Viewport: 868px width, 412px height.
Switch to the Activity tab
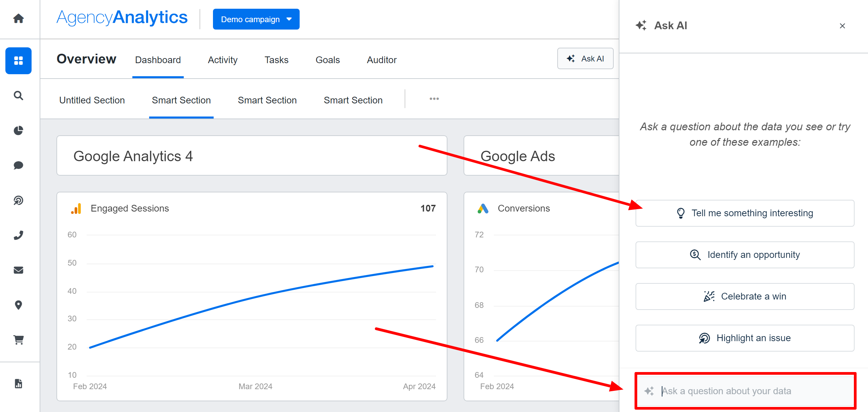(x=222, y=60)
